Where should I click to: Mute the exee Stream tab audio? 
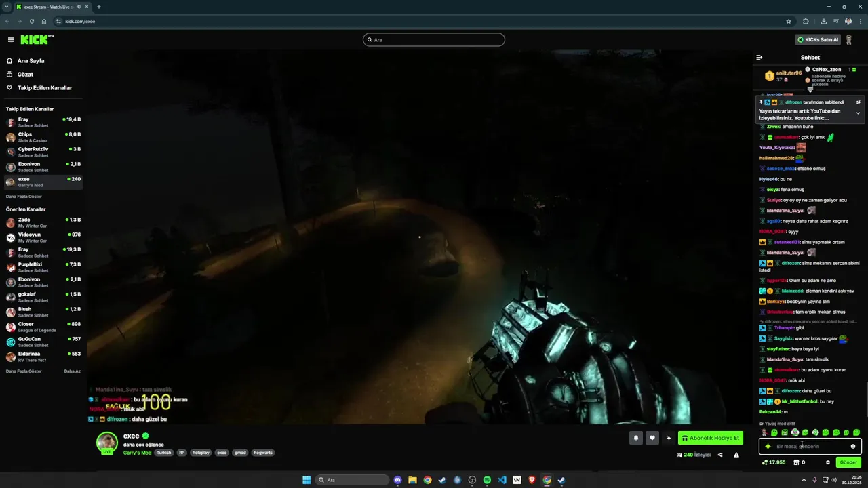(79, 7)
